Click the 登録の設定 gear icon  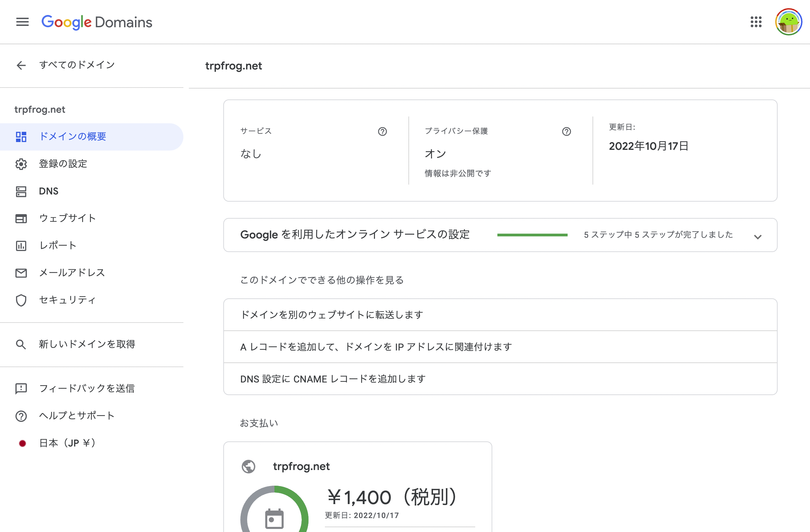coord(21,164)
